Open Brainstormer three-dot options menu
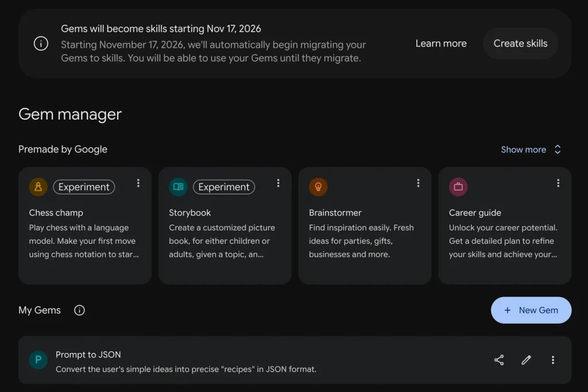588x392 pixels. [x=418, y=183]
